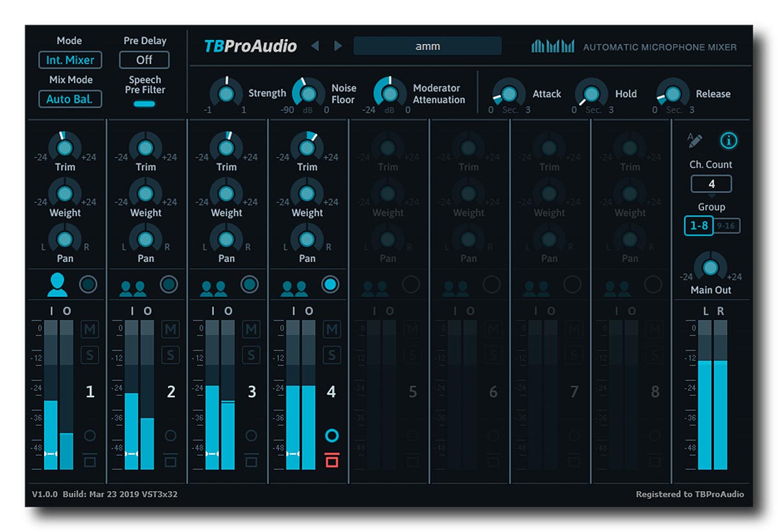The width and height of the screenshot is (778, 532).
Task: Solo channel 4 with S button
Action: click(x=331, y=354)
